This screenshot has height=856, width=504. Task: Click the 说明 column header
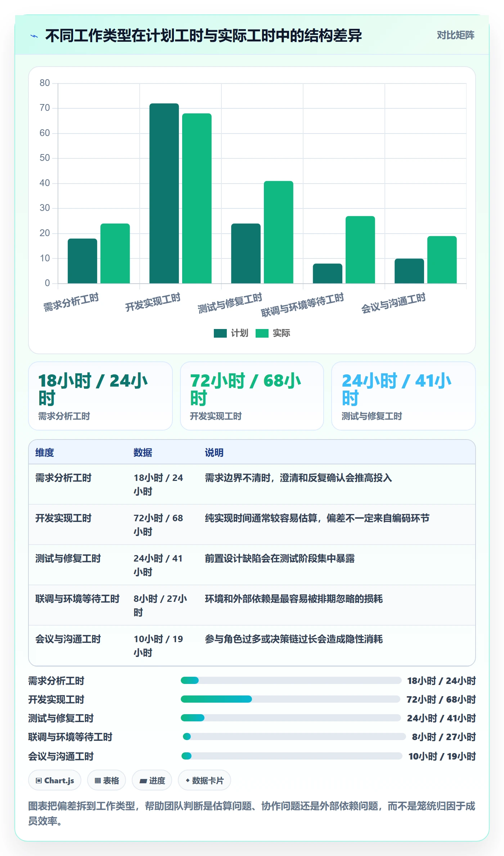(x=214, y=452)
